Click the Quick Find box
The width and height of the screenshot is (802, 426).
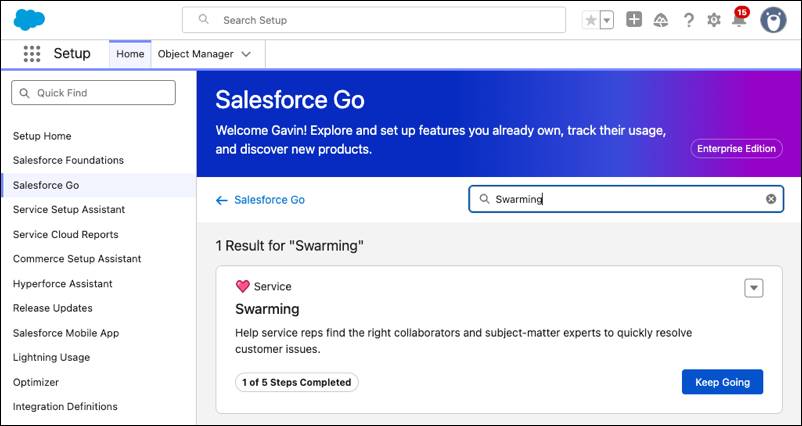[x=94, y=93]
